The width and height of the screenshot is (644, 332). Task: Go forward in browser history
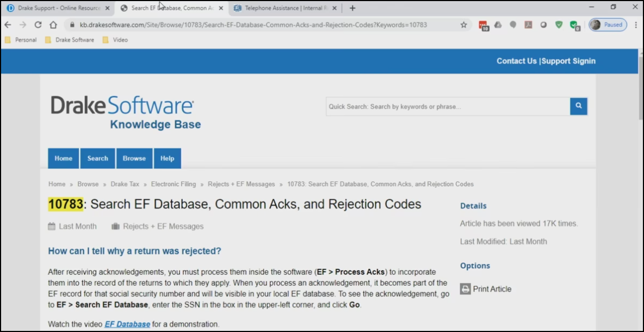point(23,24)
